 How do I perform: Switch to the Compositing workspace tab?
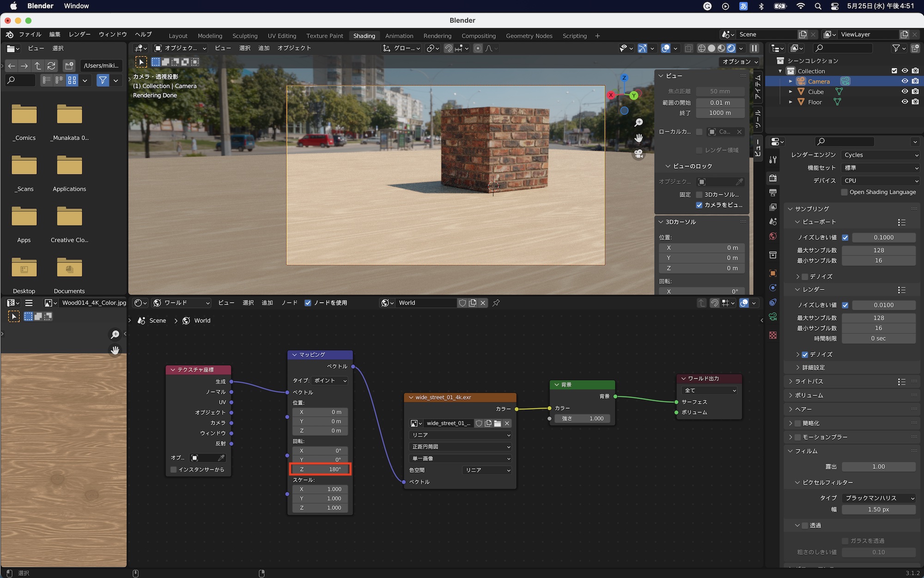pos(478,36)
